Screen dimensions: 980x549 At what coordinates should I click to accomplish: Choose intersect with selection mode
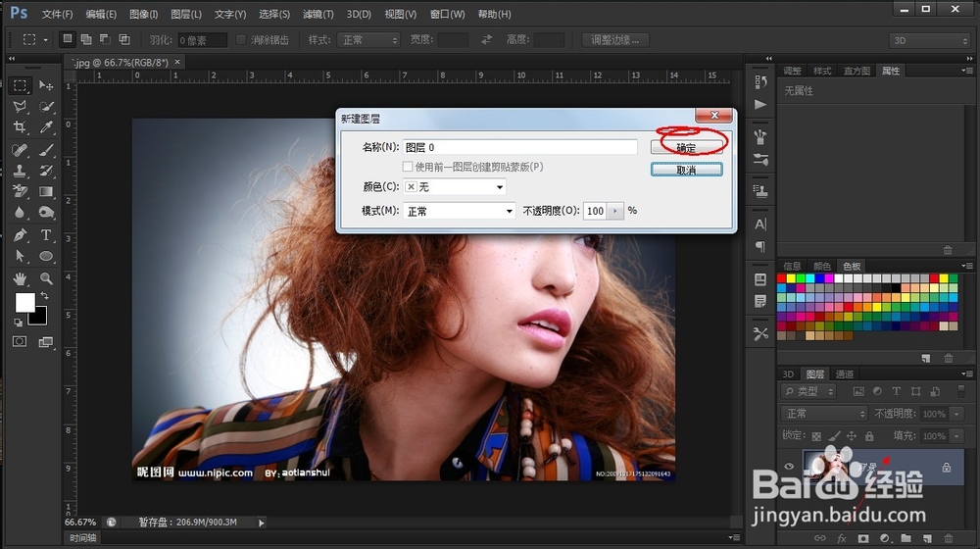[x=124, y=39]
